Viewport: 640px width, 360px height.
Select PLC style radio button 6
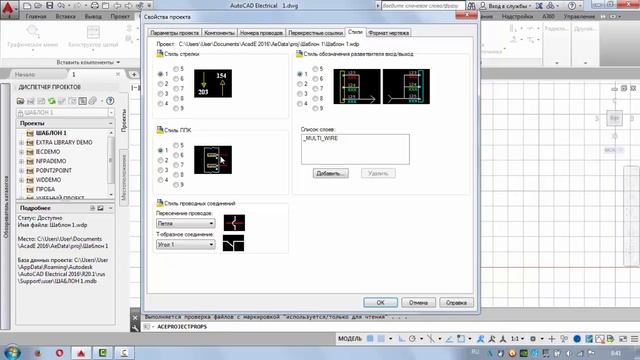176,155
